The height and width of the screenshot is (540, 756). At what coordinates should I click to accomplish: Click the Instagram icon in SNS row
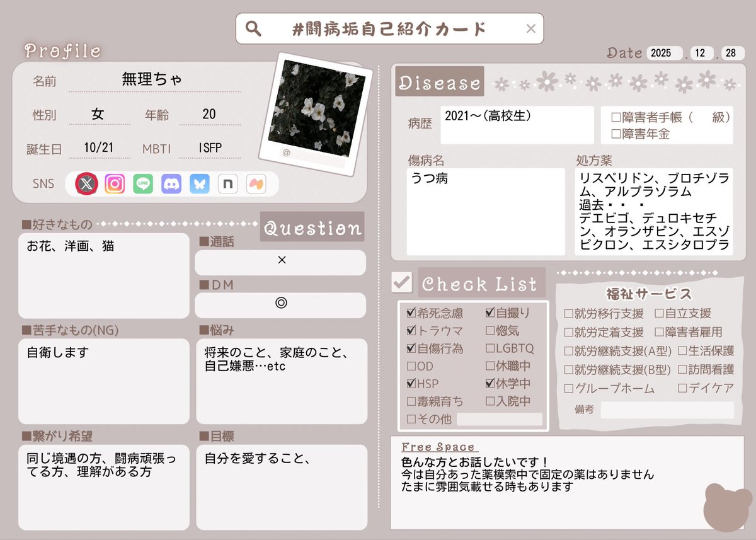point(115,183)
